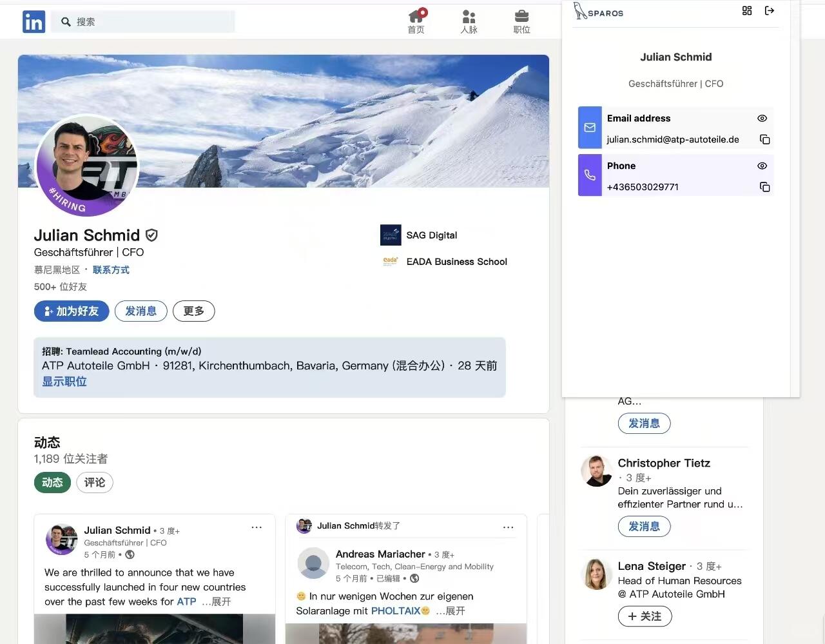Image resolution: width=825 pixels, height=644 pixels.
Task: Open Lena Steiger's profile
Action: [652, 566]
